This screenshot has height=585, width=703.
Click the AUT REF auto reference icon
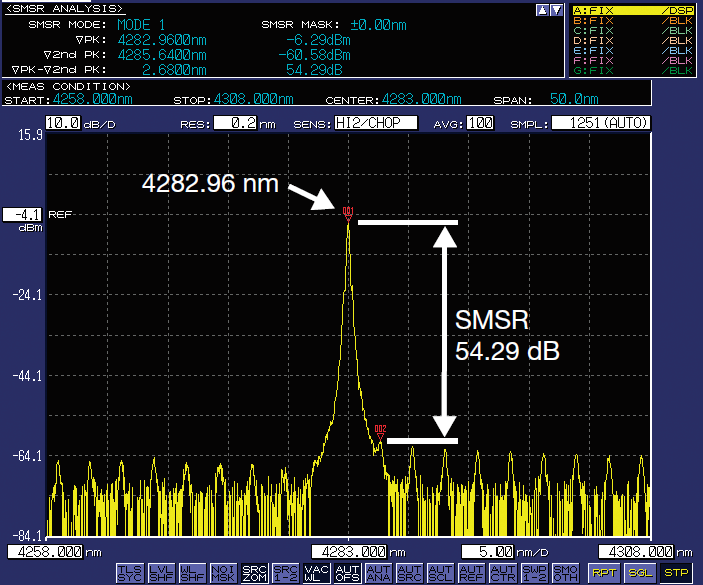pos(470,571)
